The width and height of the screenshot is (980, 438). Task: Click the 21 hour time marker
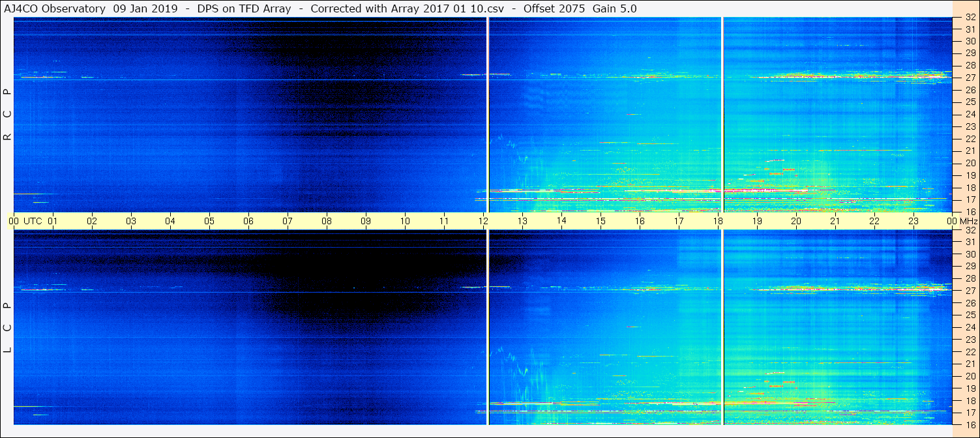(835, 221)
